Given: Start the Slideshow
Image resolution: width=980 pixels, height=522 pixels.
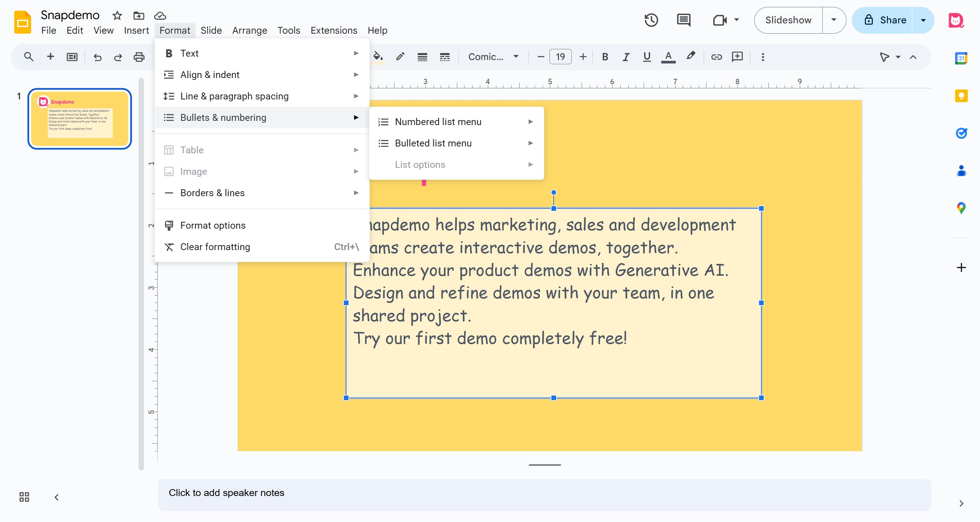Looking at the screenshot, I should pyautogui.click(x=788, y=20).
